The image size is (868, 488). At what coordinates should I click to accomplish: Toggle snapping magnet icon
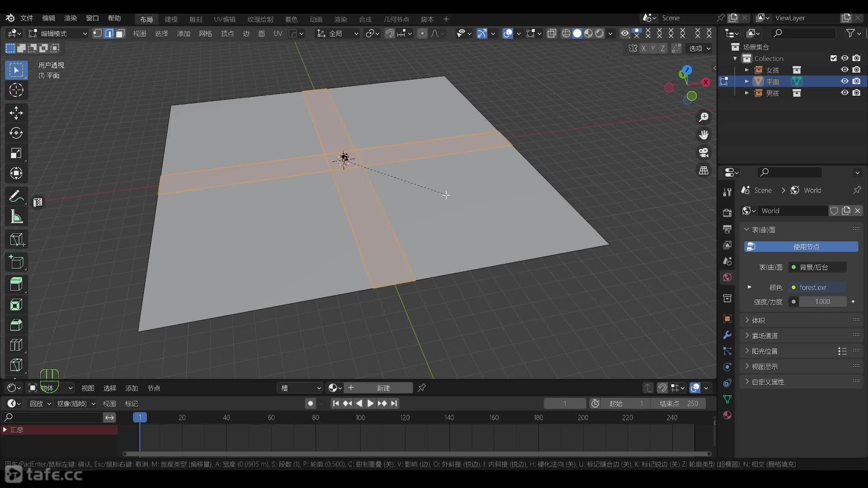(389, 33)
